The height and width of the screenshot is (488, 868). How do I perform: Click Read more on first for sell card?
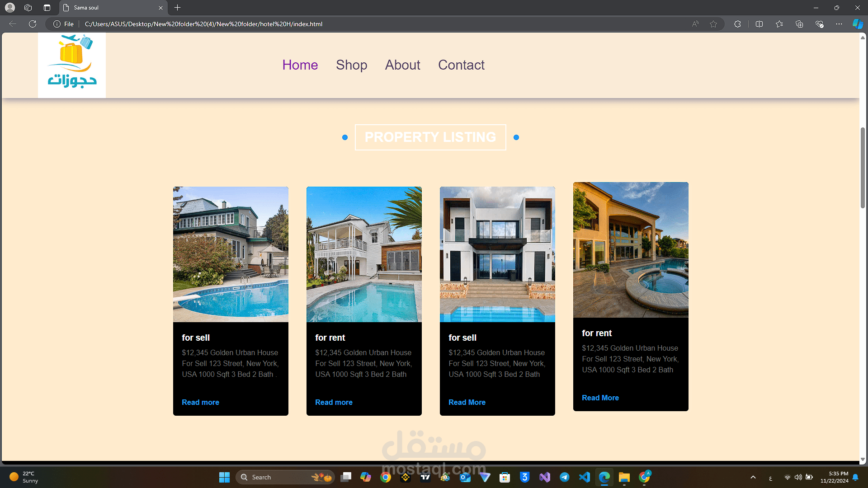tap(200, 402)
